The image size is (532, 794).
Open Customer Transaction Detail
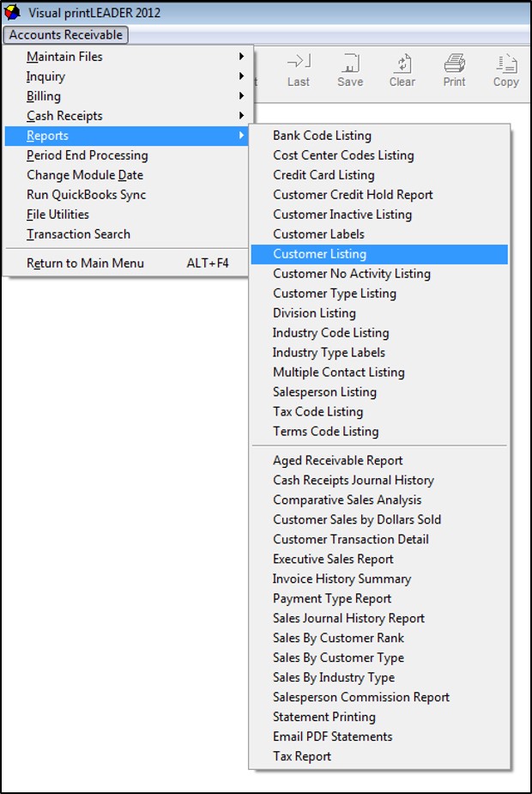coord(379,540)
